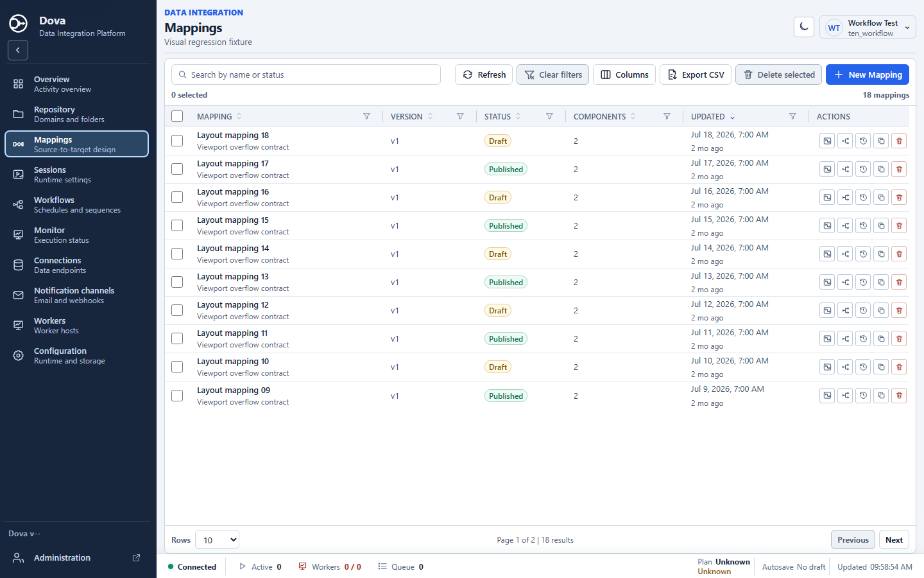Check the box for Layout mapping 15
Image resolution: width=924 pixels, height=578 pixels.
click(177, 225)
